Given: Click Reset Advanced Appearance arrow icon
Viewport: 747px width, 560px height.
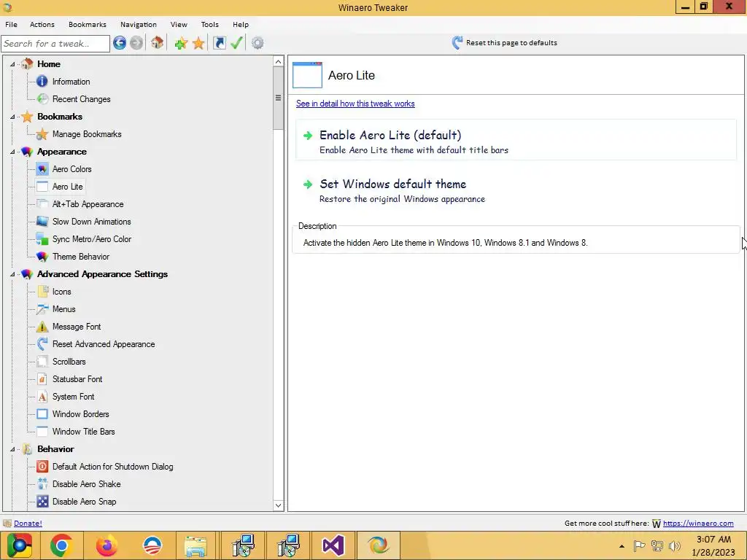Looking at the screenshot, I should (x=42, y=344).
